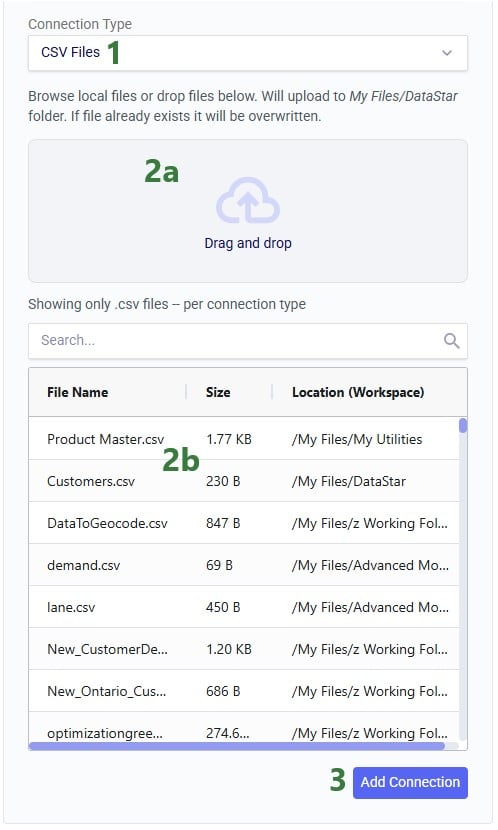Select the New_Ontario_Cus... file row

coord(244,691)
